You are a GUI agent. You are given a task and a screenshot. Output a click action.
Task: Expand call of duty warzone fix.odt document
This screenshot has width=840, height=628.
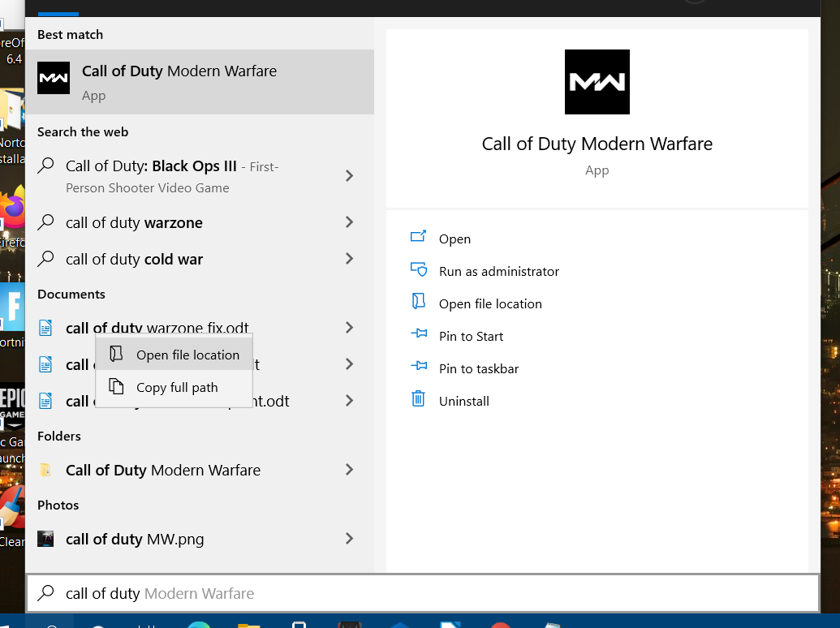349,327
